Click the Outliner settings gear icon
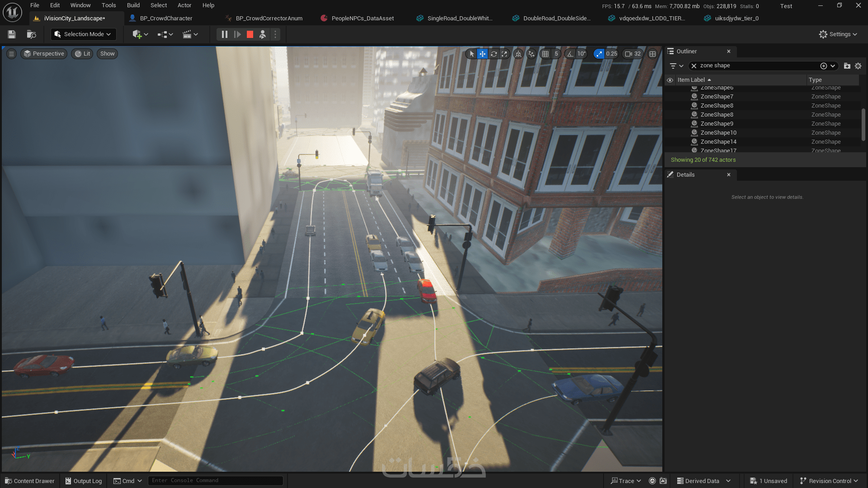 point(858,66)
